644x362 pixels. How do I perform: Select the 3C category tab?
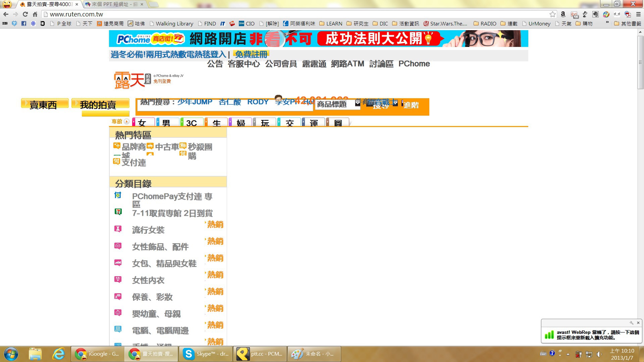(192, 122)
